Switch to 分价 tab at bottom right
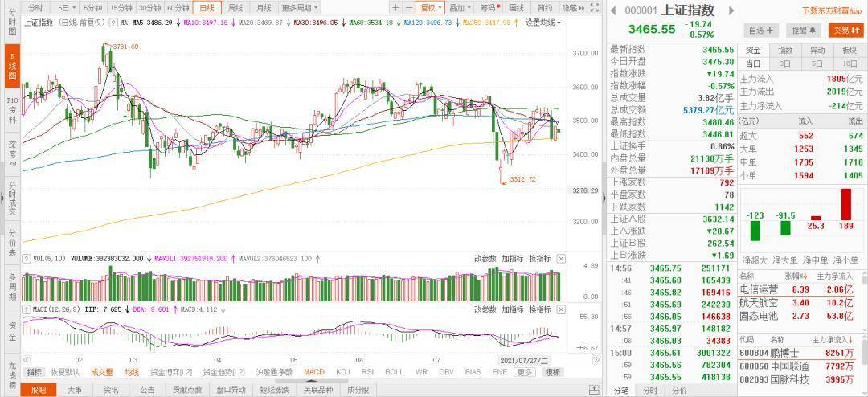Image resolution: width=868 pixels, height=397 pixels. point(678,390)
